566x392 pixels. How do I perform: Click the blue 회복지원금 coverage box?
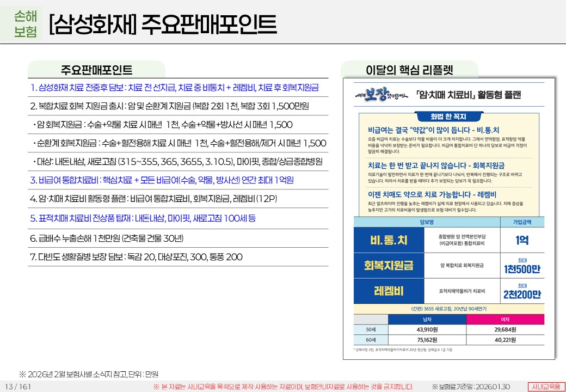coord(389,266)
